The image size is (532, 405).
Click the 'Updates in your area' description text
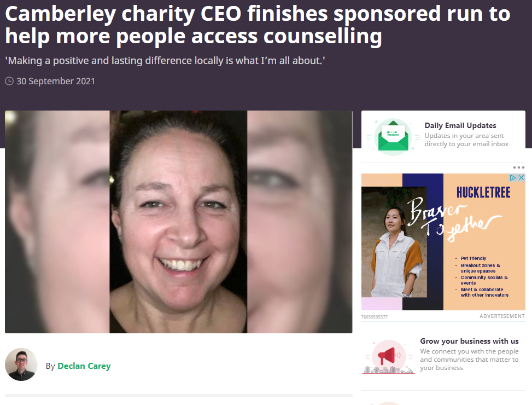pos(466,140)
